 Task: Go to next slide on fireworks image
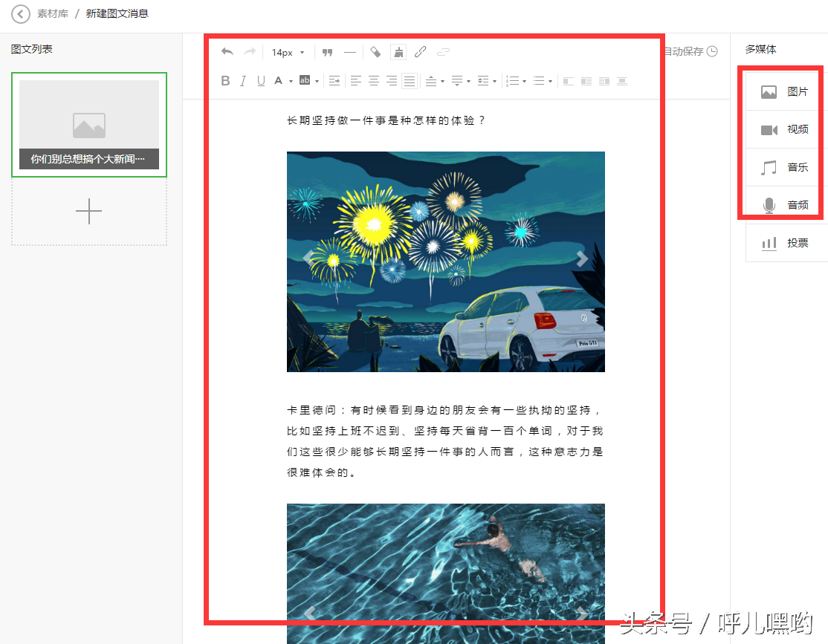click(582, 258)
